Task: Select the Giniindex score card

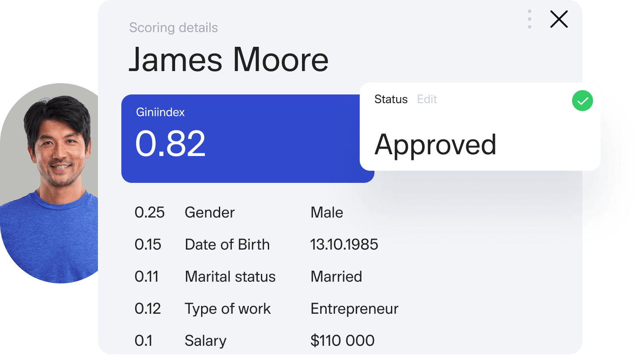Action: (x=248, y=139)
